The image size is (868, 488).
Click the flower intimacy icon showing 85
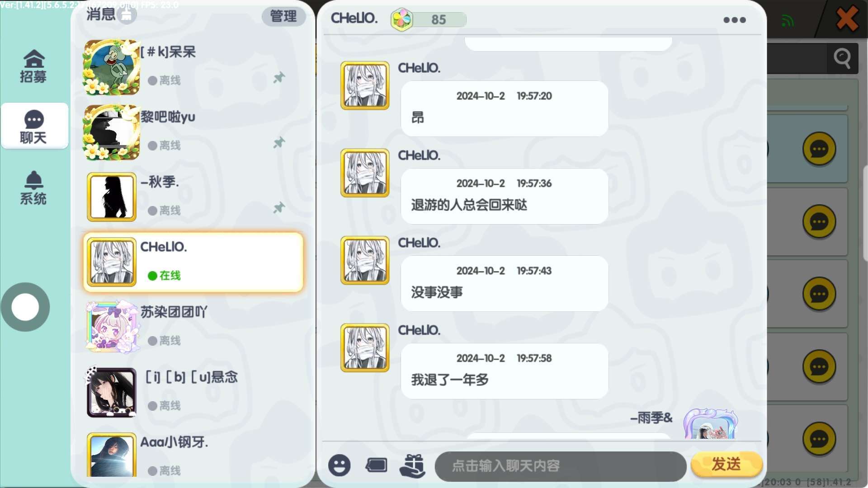pos(402,19)
